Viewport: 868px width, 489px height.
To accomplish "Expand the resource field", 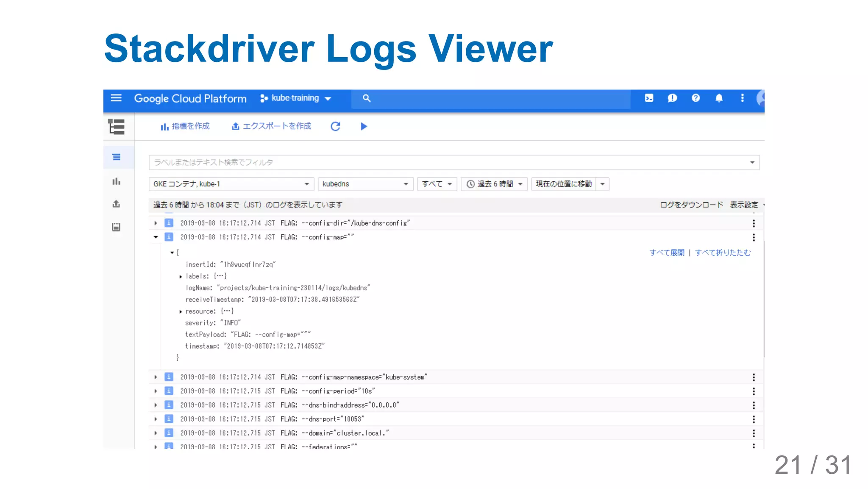I will point(181,311).
